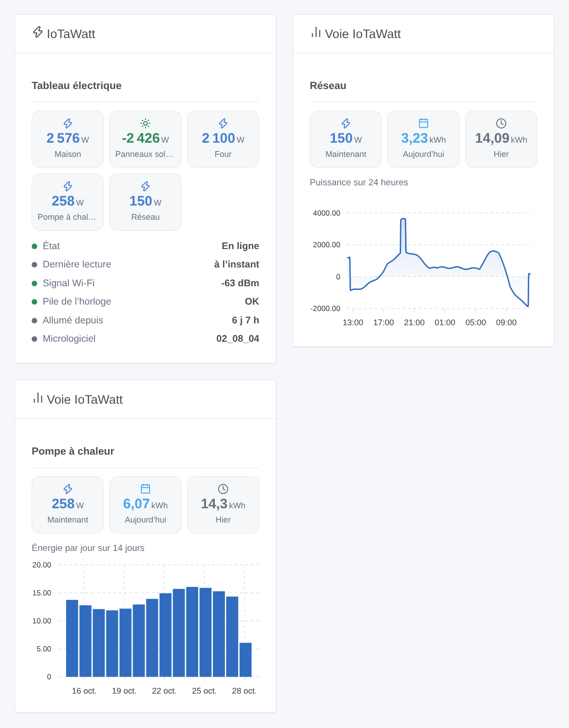Select the Pompe à chal… 258 W tile
This screenshot has width=569, height=728.
coord(68,202)
